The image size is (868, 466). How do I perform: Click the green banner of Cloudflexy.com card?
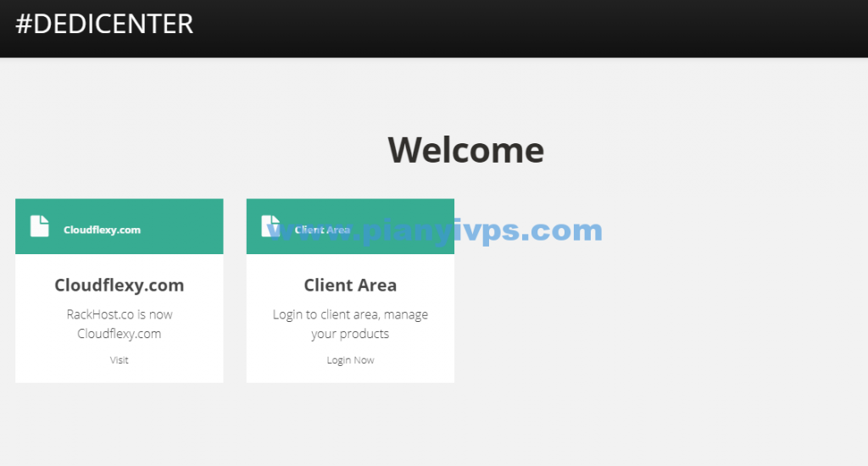point(119,226)
